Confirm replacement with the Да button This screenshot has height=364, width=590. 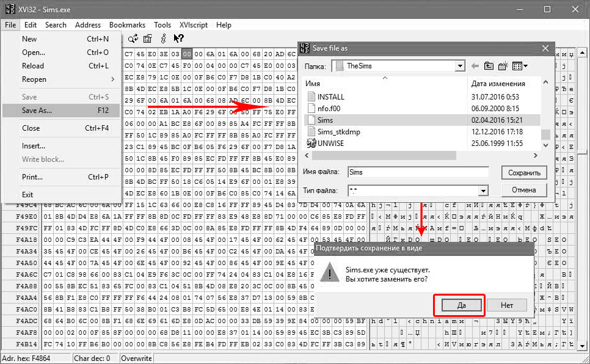point(461,305)
